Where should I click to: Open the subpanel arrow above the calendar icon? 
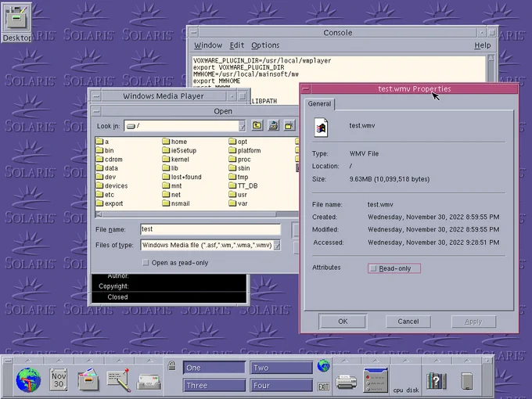(59, 361)
